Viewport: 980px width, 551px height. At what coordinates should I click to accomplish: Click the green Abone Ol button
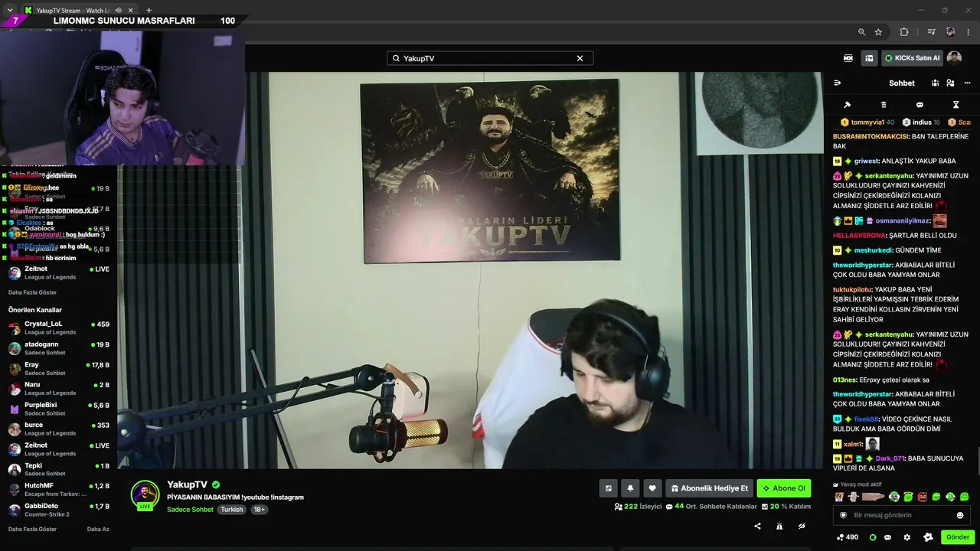[784, 488]
